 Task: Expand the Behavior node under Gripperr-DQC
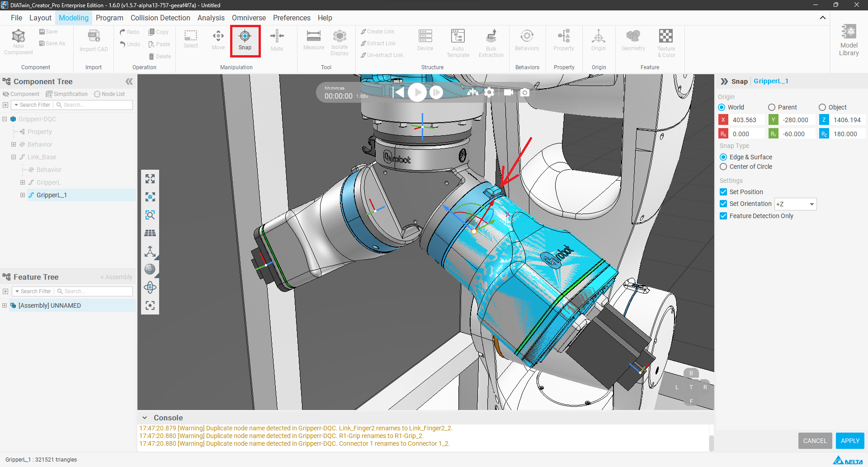14,144
